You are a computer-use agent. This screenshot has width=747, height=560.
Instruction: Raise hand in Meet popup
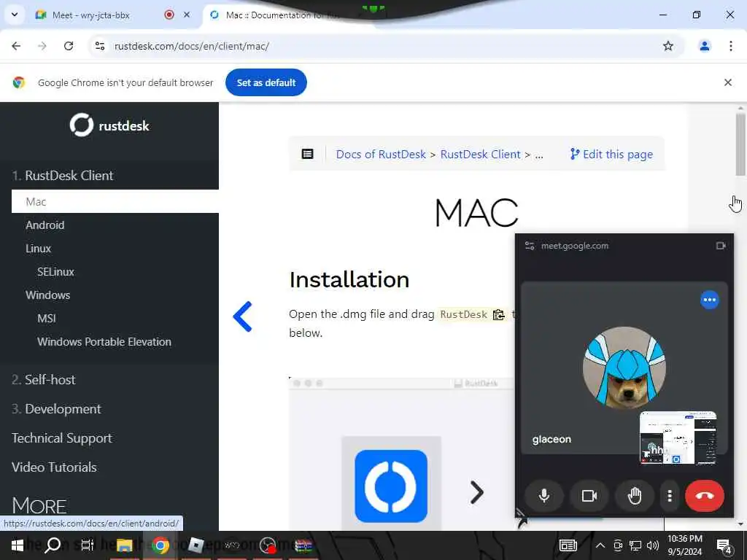point(635,496)
